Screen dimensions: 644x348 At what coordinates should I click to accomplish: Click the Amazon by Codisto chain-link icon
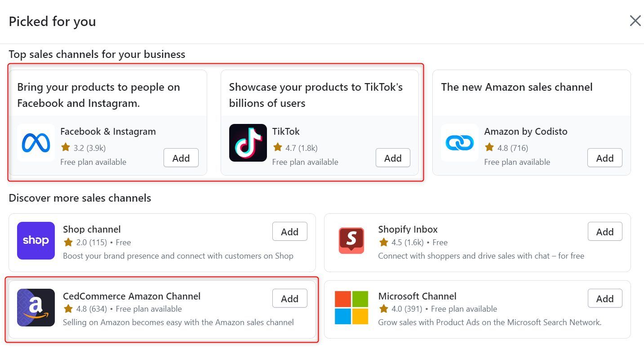pos(460,143)
